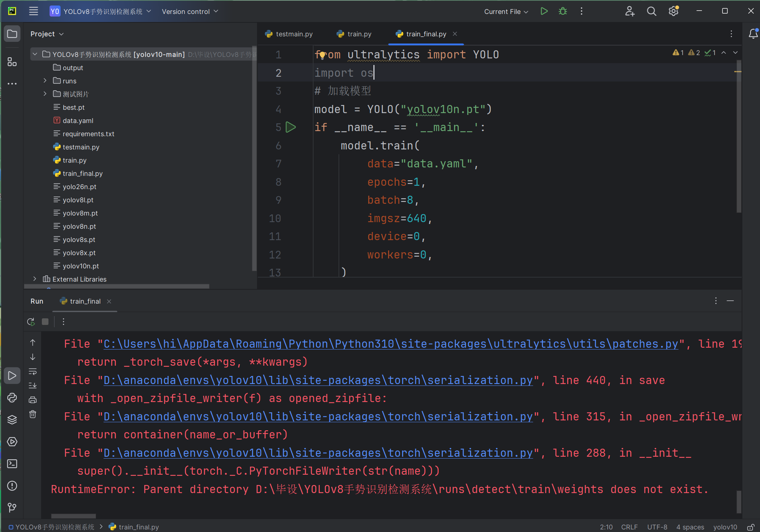The width and height of the screenshot is (760, 532).
Task: Open Run toolbar more options
Action: pyautogui.click(x=64, y=322)
